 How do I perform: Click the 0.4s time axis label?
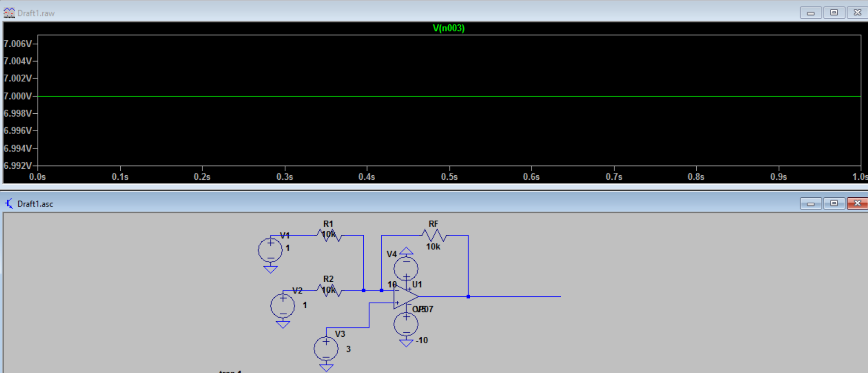point(366,177)
